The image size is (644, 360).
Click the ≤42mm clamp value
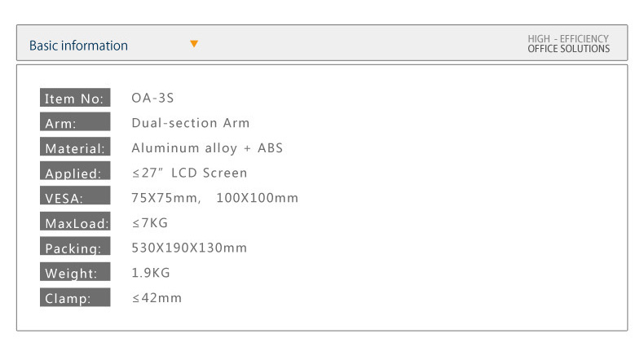157,298
